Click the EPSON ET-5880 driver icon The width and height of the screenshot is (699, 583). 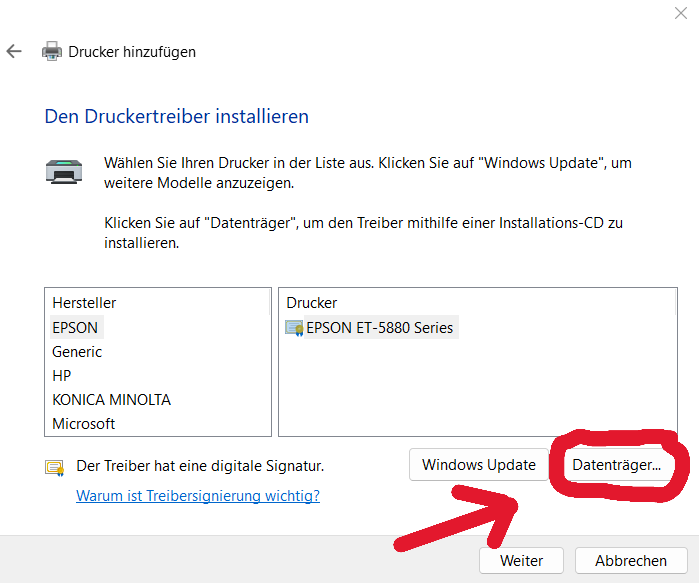click(x=294, y=327)
